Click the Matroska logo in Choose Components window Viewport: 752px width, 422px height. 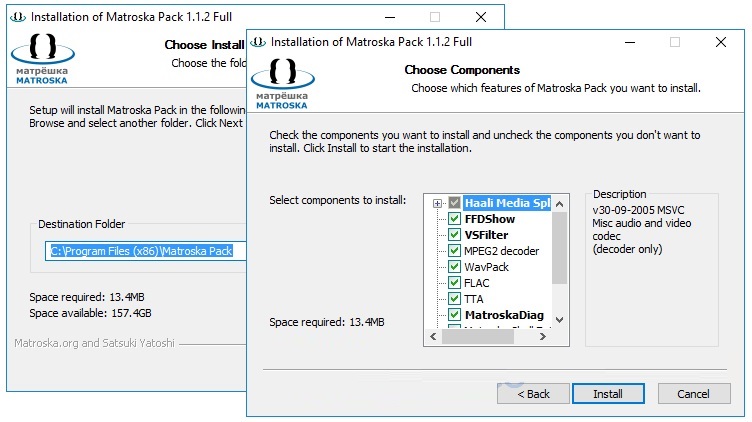(282, 84)
